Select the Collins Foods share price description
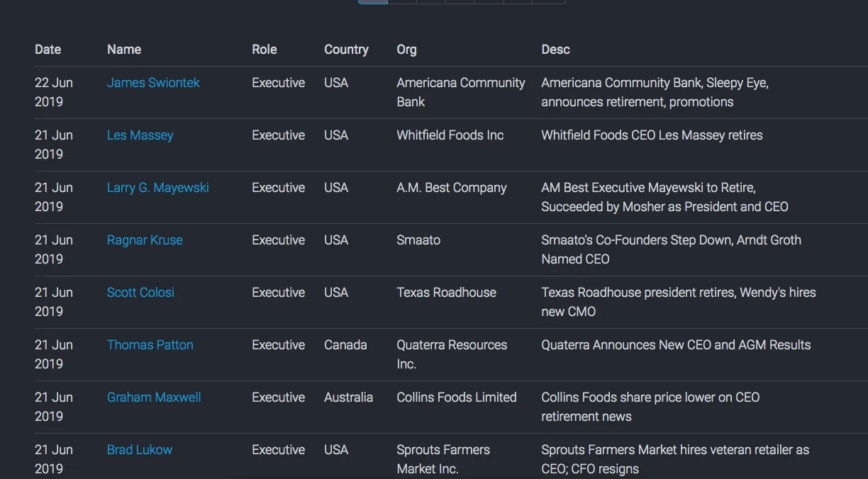 coord(650,407)
